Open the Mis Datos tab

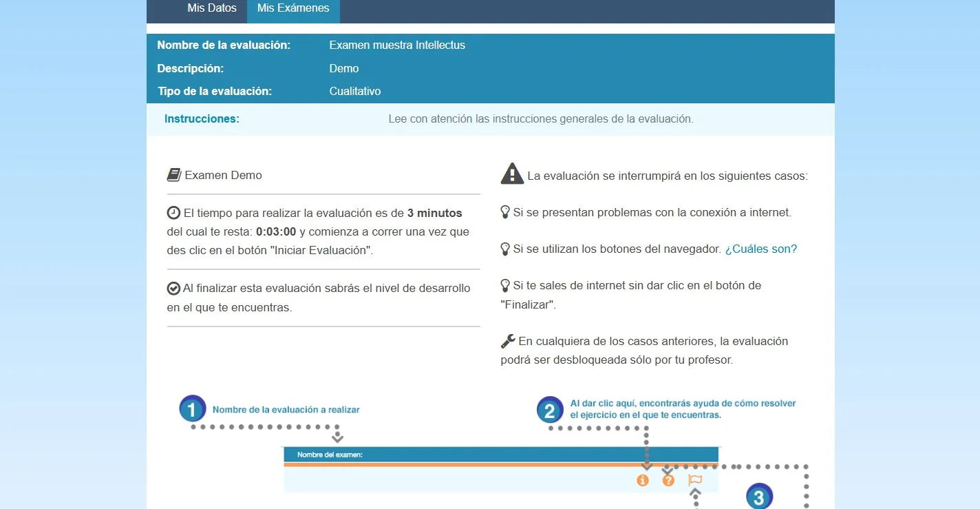tap(211, 9)
